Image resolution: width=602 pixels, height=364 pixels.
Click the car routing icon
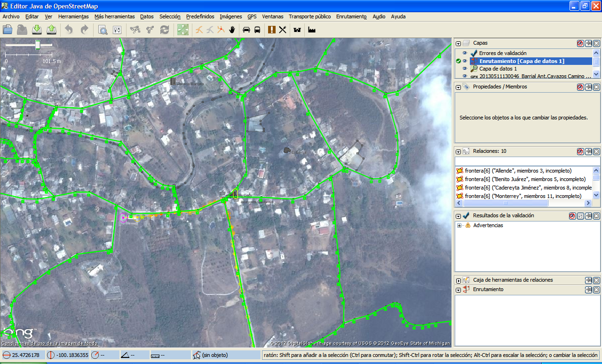246,30
